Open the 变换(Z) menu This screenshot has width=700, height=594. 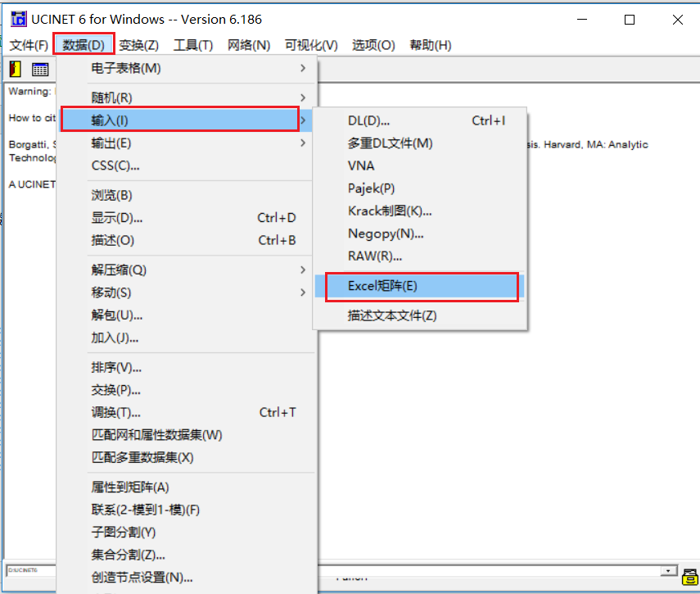tap(139, 45)
